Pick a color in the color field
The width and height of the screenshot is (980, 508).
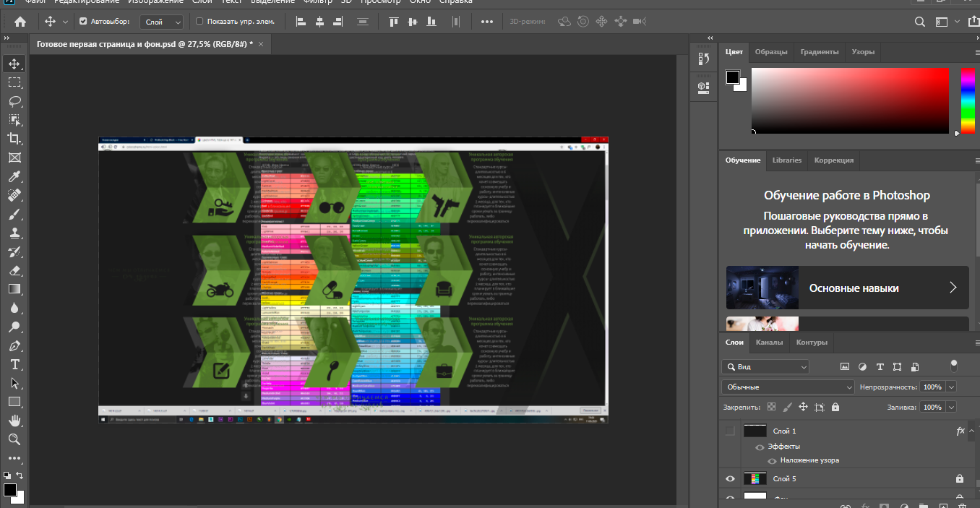tap(849, 100)
